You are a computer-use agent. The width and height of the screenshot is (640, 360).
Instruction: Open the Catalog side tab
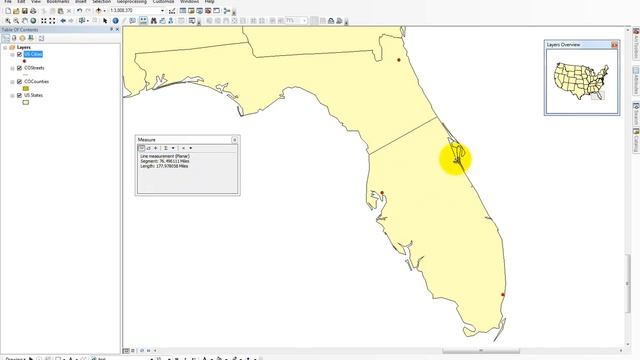click(636, 140)
